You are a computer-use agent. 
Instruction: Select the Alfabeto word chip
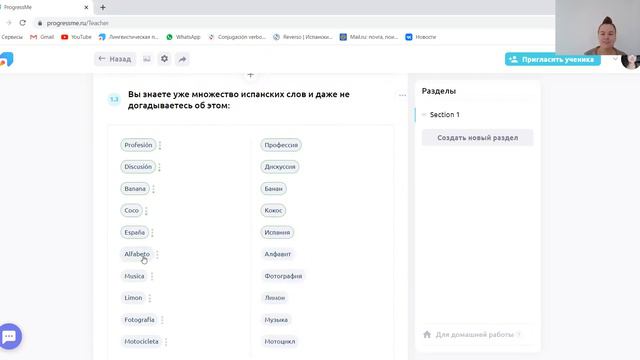[x=137, y=254]
